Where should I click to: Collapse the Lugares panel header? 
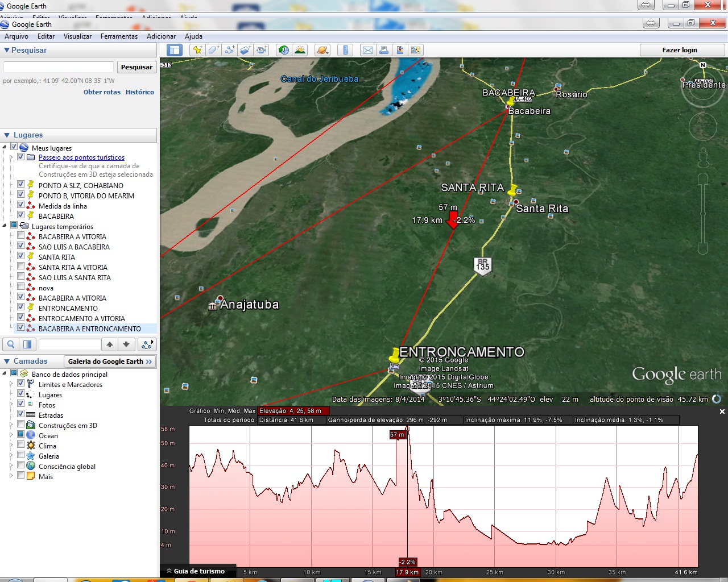[7, 135]
